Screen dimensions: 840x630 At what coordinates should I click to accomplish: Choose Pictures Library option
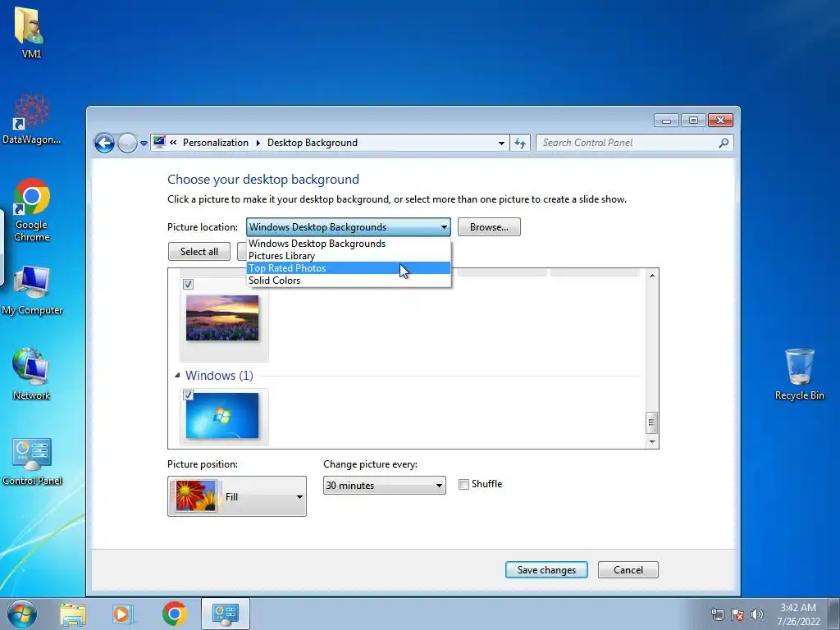pos(349,256)
